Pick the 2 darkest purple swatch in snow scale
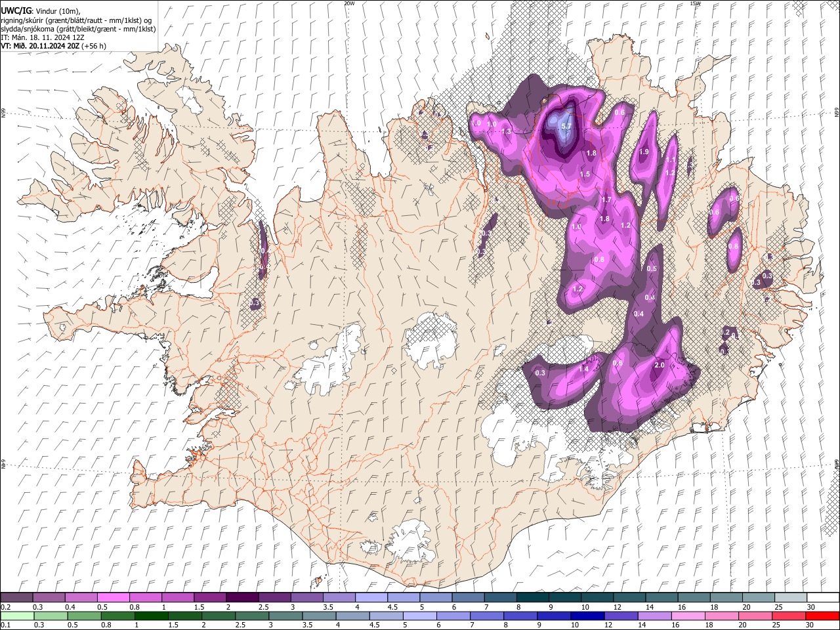The width and height of the screenshot is (840, 630). pos(243,598)
